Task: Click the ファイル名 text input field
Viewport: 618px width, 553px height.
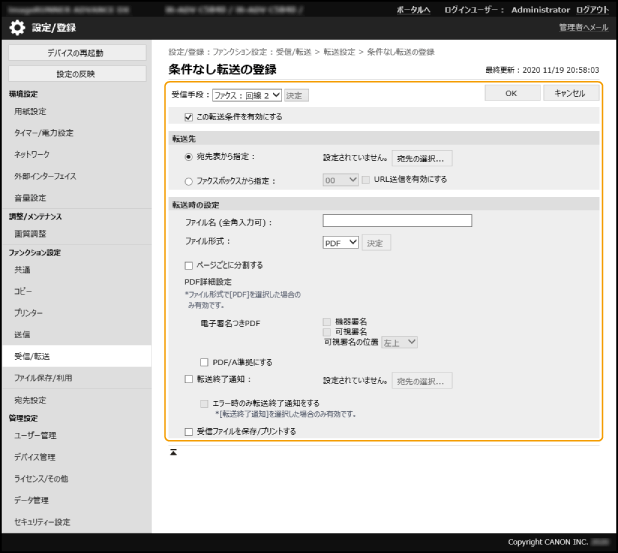Action: [397, 221]
